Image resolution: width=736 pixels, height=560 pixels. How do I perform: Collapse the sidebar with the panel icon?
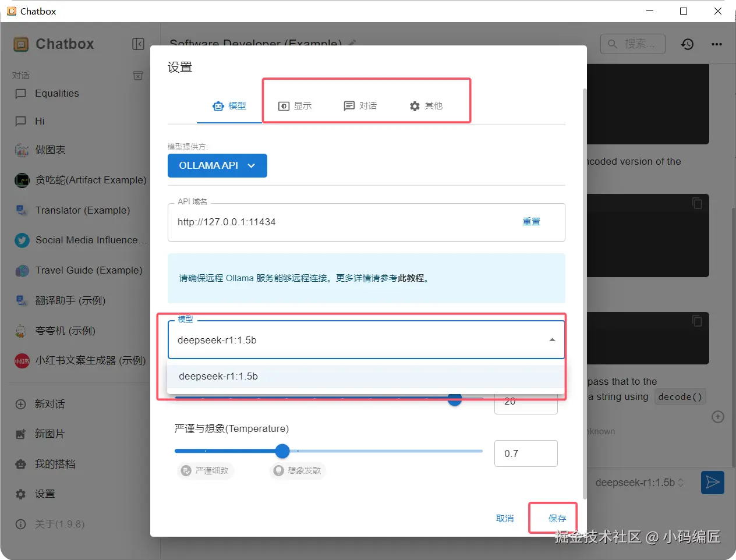pyautogui.click(x=138, y=44)
